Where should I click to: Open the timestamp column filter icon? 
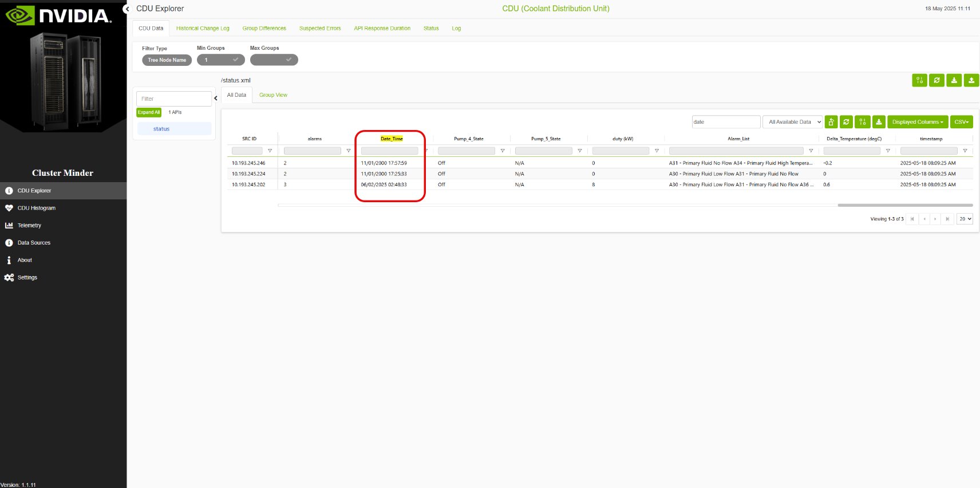[x=965, y=151]
